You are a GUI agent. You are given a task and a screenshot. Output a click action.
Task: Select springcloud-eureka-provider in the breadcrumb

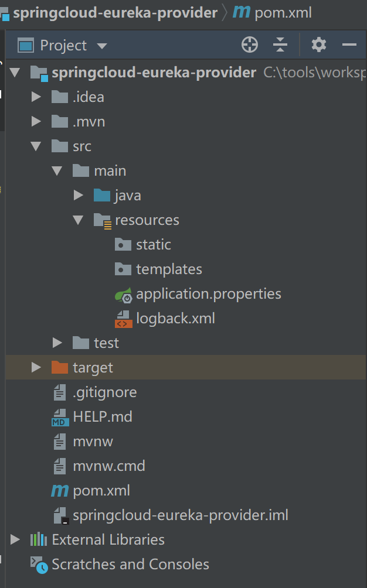pyautogui.click(x=115, y=13)
